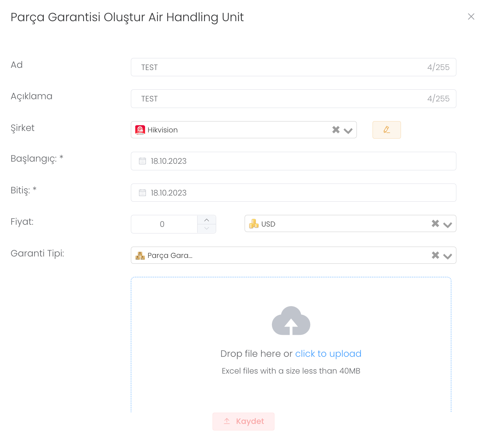The width and height of the screenshot is (487, 448).
Task: Expand the Şirket dropdown arrow
Action: (348, 131)
